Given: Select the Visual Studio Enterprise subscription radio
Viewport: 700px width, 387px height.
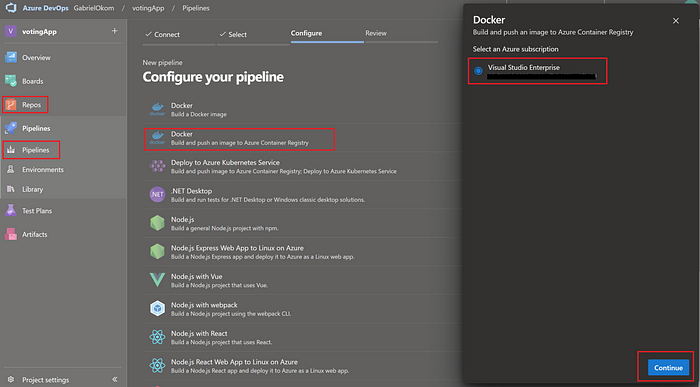Looking at the screenshot, I should [478, 71].
